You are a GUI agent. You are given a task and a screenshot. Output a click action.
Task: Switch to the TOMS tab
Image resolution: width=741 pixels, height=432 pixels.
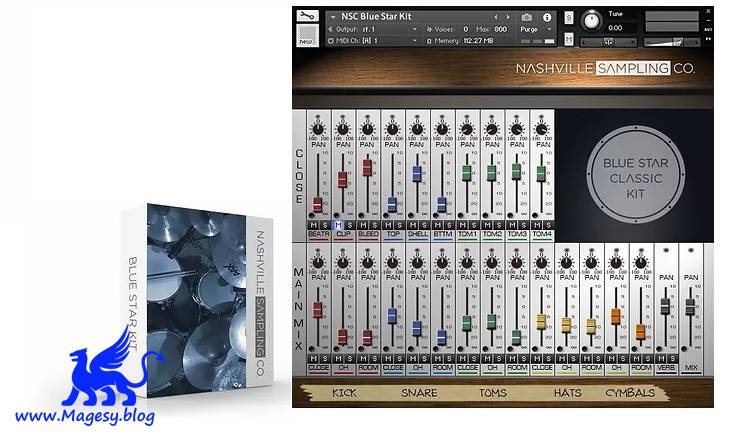point(493,393)
